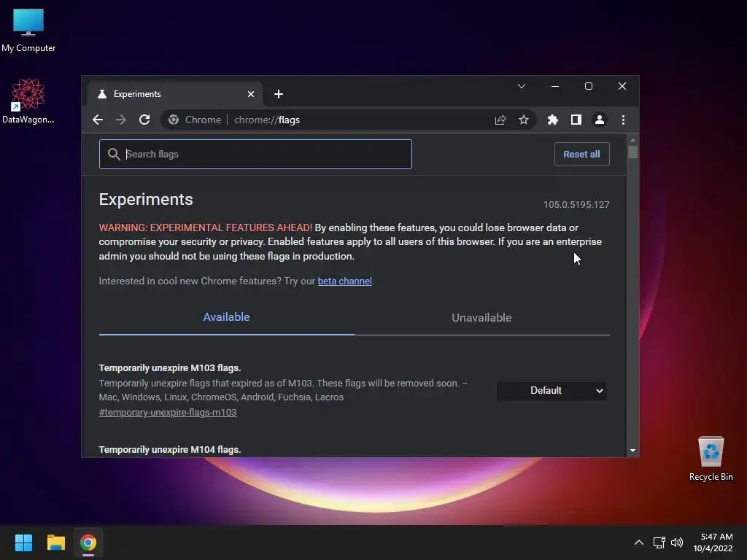Open the #temporary-unexpire-flags-m103 link
This screenshot has height=560, width=747.
tap(168, 413)
